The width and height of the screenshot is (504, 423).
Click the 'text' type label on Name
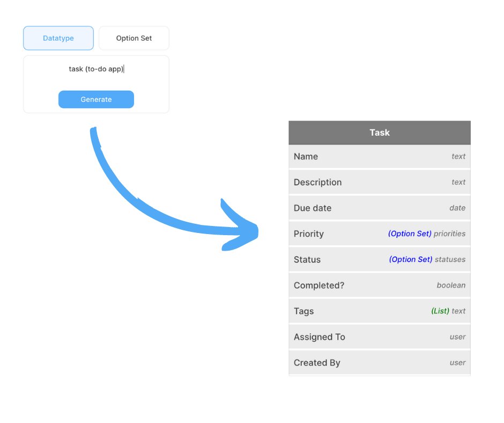click(x=458, y=156)
